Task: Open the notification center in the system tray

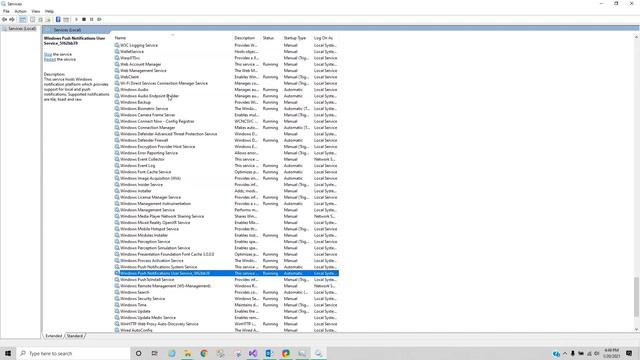Action: click(x=629, y=353)
